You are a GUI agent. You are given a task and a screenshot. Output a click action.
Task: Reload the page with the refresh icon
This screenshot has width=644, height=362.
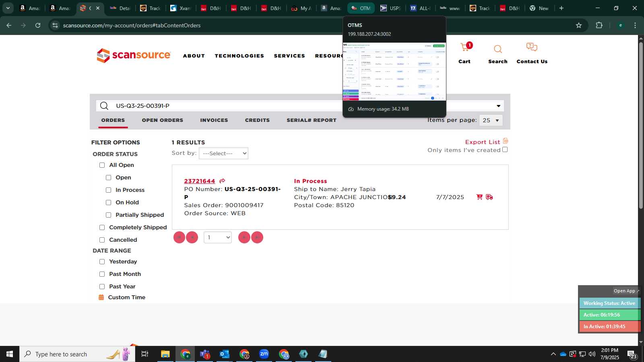coord(38,25)
